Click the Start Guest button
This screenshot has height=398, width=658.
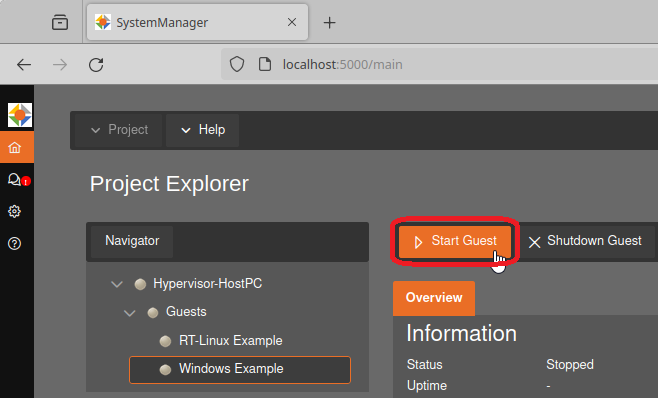(455, 241)
